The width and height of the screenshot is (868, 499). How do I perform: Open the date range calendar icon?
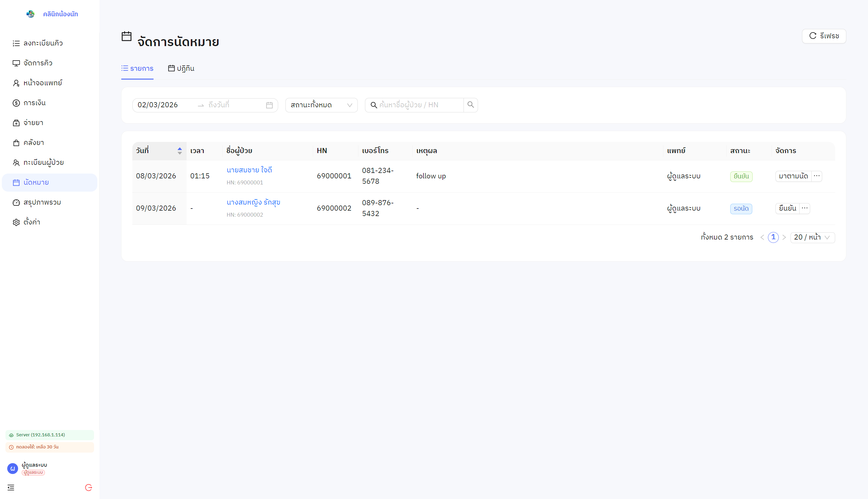click(269, 105)
